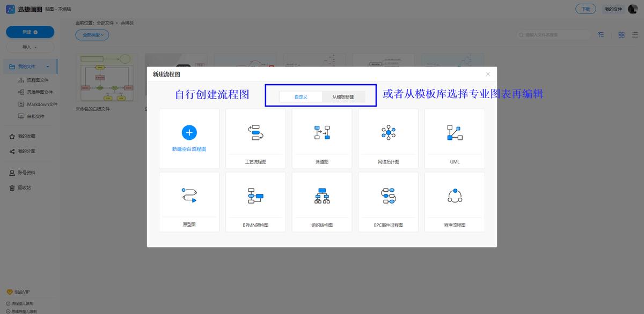The image size is (644, 314).
Task: Select the 泳道图 (swimlane diagram) template icon
Action: pyautogui.click(x=321, y=137)
